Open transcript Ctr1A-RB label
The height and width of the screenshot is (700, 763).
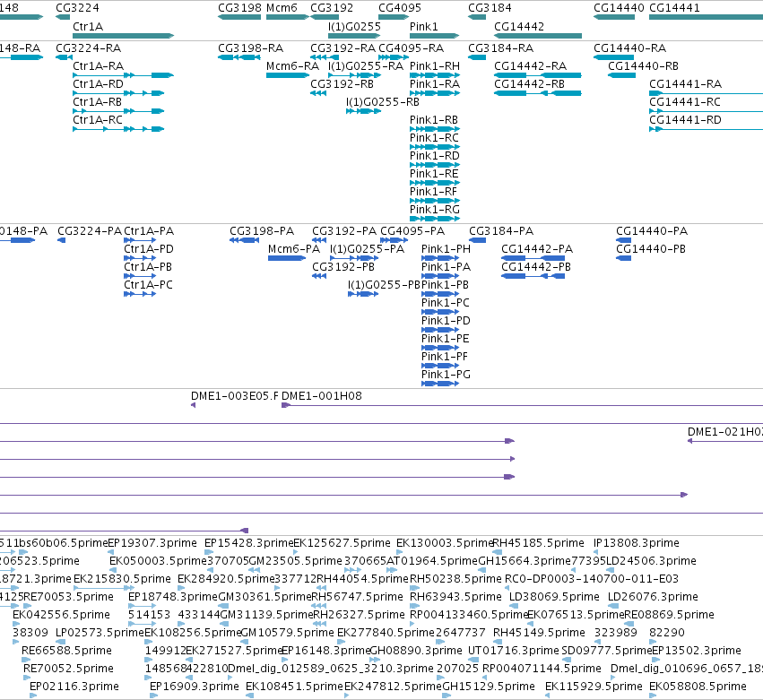pos(98,102)
